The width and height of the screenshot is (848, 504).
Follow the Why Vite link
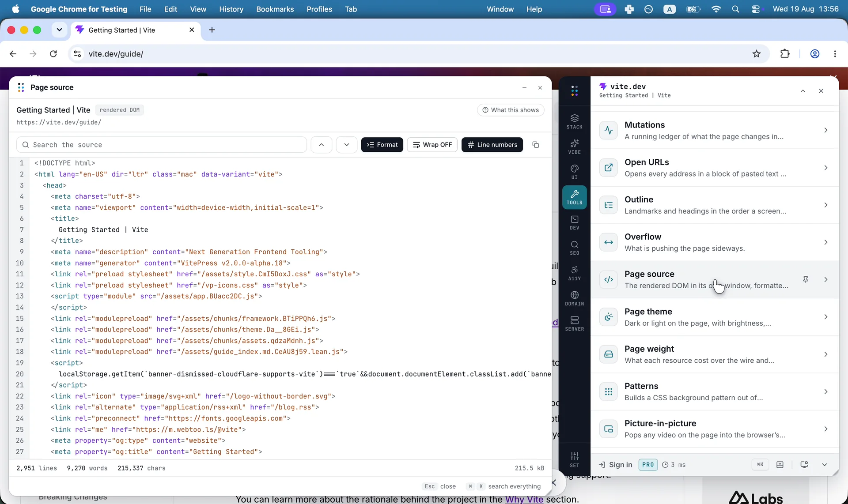tap(524, 499)
